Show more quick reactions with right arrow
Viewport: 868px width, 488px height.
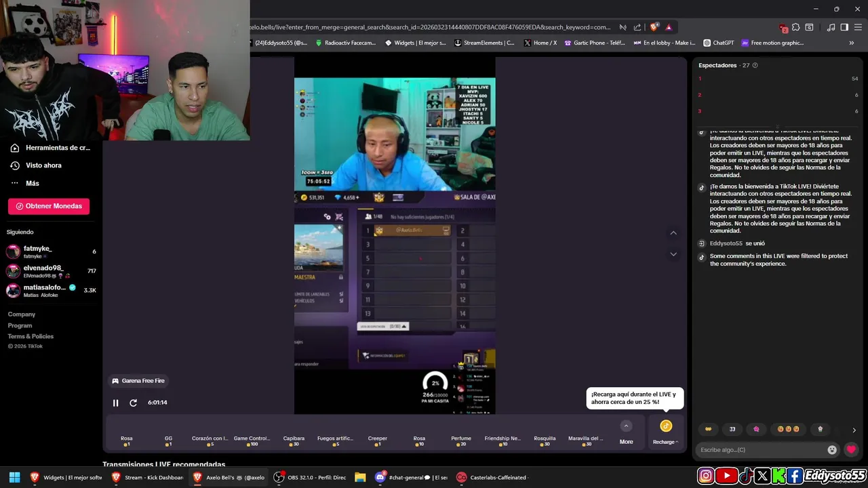[x=854, y=430]
